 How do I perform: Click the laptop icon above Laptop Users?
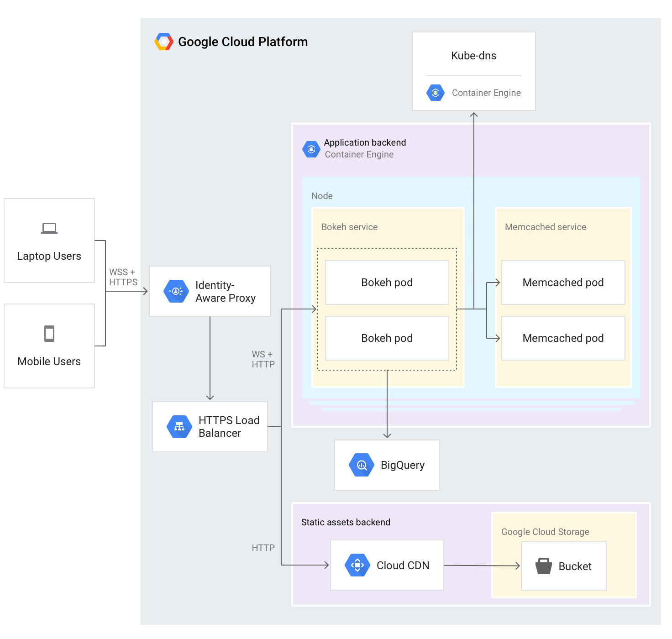tap(49, 228)
